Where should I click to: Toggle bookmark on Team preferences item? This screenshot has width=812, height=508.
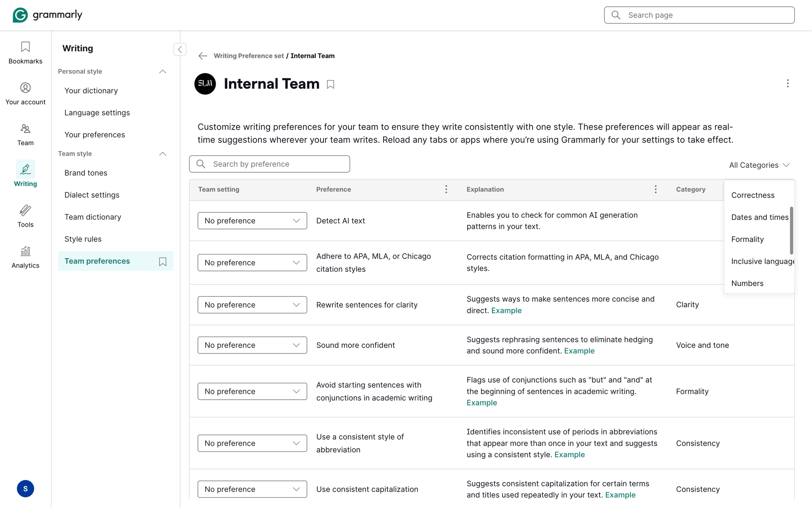(162, 262)
